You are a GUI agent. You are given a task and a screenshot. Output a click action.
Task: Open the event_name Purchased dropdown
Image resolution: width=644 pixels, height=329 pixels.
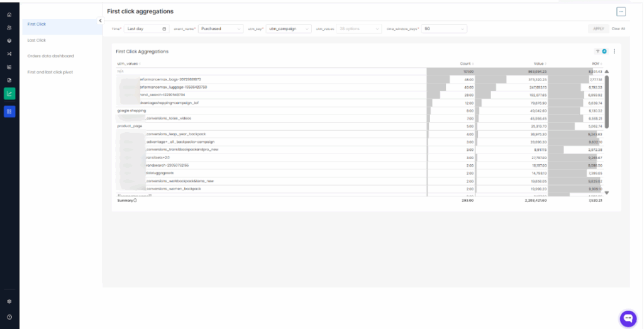pos(221,29)
